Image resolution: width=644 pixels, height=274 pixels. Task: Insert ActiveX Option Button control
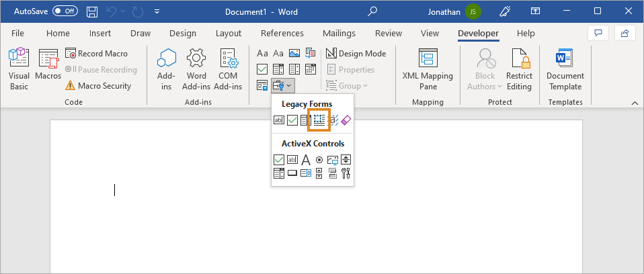point(319,160)
